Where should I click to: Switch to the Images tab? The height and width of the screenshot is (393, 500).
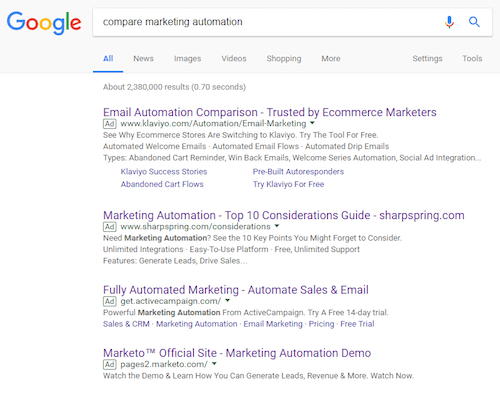pyautogui.click(x=187, y=59)
